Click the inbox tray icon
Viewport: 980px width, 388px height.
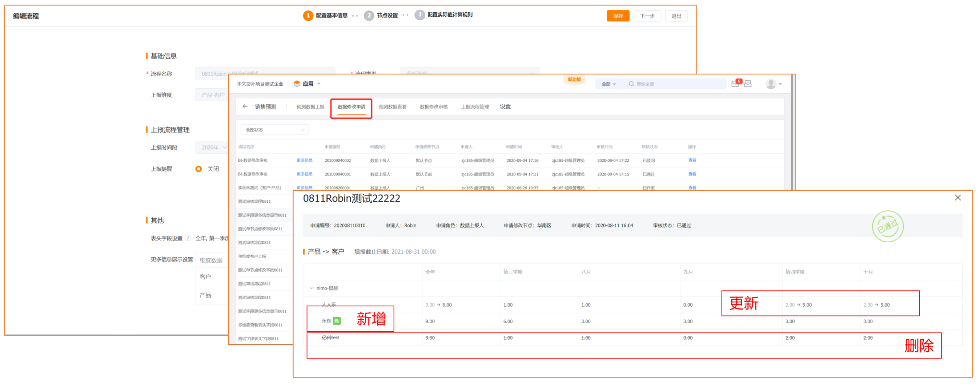click(x=748, y=84)
